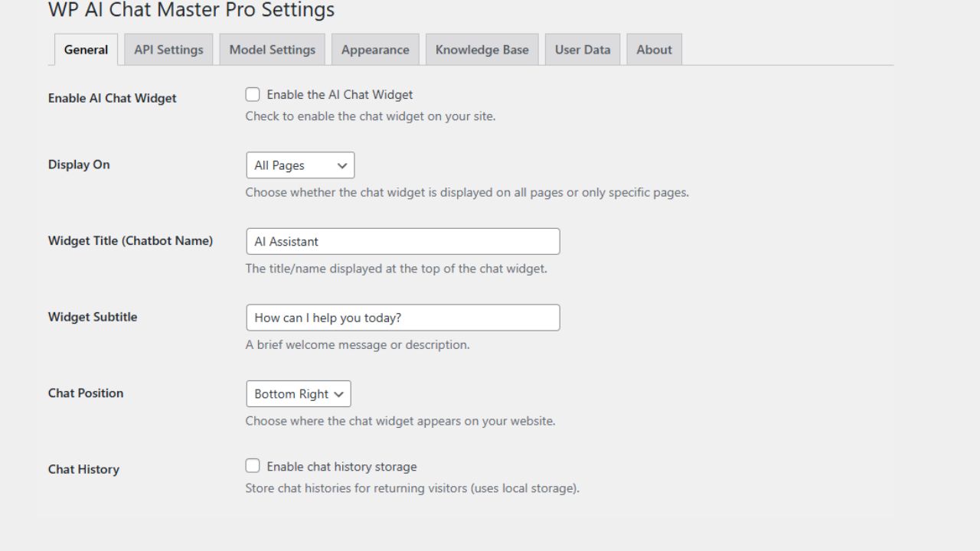Tick the Enable the AI Chat Widget checkbox
Viewport: 980px width, 551px height.
click(253, 95)
